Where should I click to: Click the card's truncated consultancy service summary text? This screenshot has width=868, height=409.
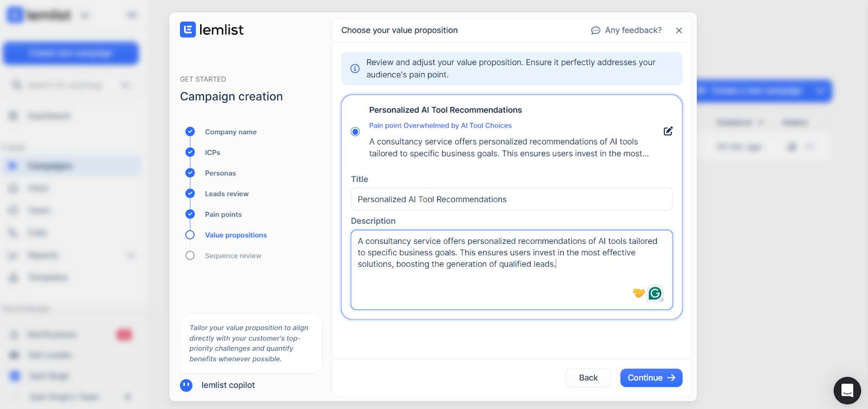tap(509, 148)
